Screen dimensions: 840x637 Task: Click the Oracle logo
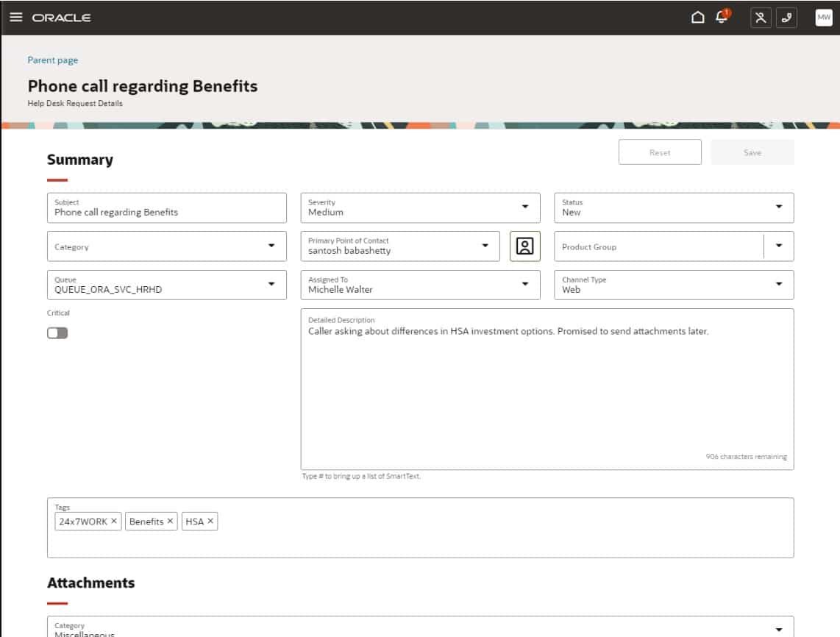coord(61,18)
